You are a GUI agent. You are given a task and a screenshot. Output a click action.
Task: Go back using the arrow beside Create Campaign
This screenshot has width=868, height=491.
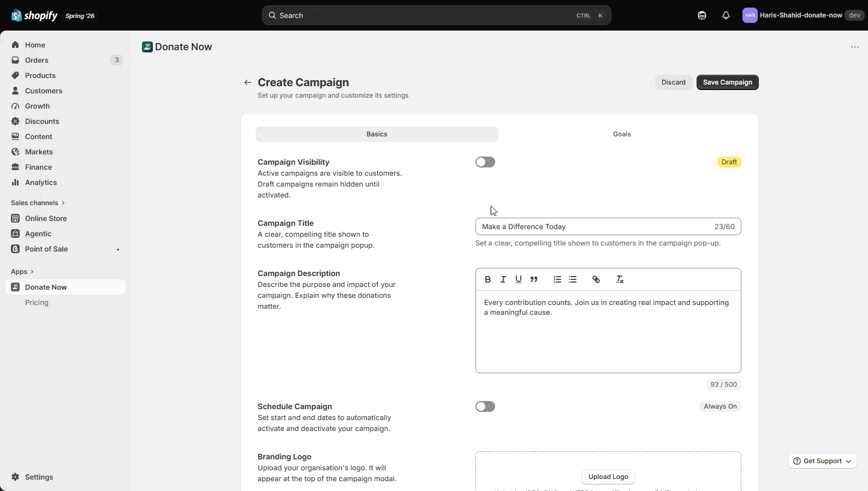(248, 82)
